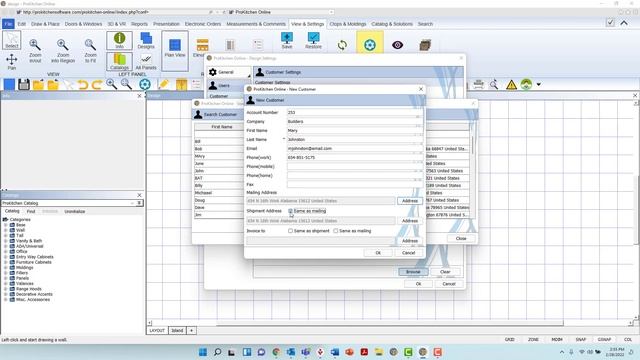This screenshot has width=640, height=360.
Task: Activate the Pan tool
Action: [11, 62]
